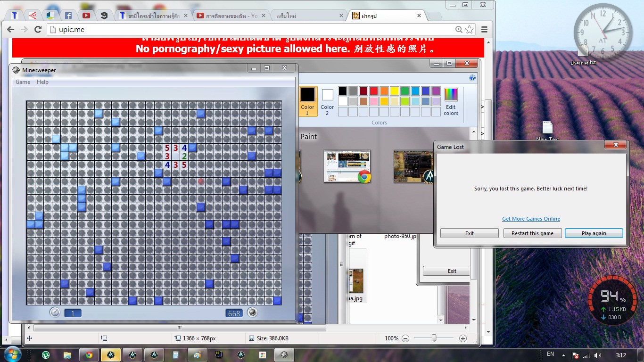644x362 pixels.
Task: Open the Help menu in Minesweeper
Action: pyautogui.click(x=42, y=82)
